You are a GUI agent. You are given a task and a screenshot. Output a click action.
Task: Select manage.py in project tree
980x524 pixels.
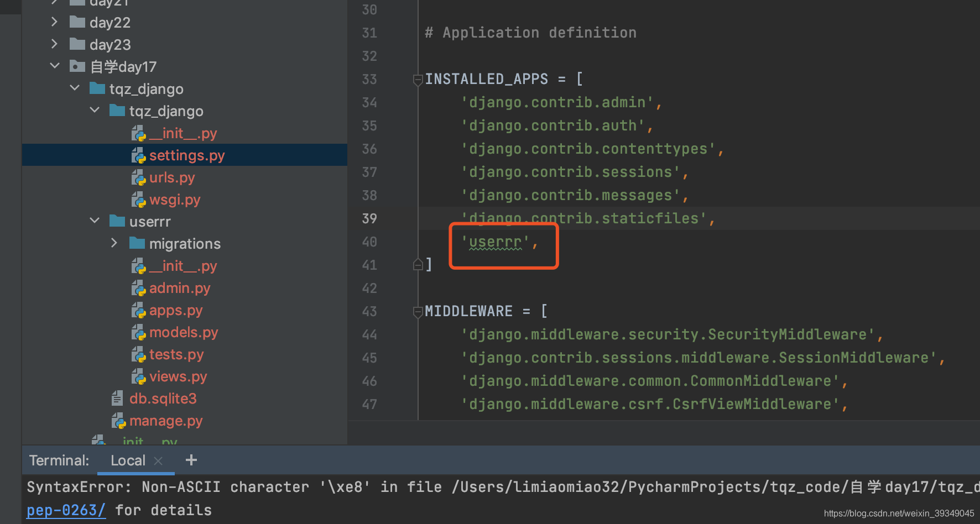point(166,421)
